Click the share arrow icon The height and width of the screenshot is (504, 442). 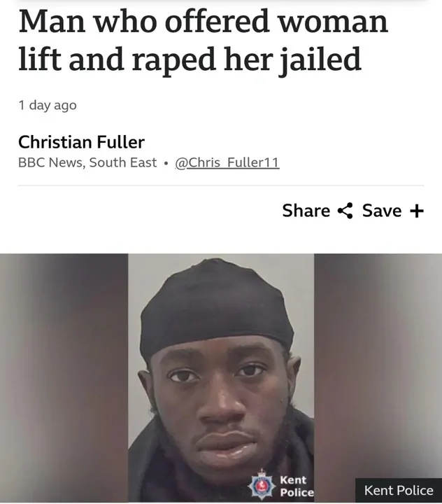pos(345,211)
